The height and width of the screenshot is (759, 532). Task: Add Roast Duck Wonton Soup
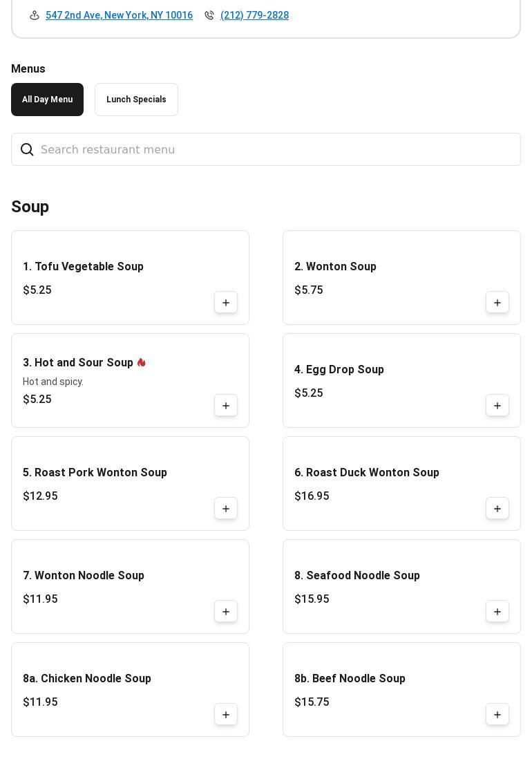point(497,509)
